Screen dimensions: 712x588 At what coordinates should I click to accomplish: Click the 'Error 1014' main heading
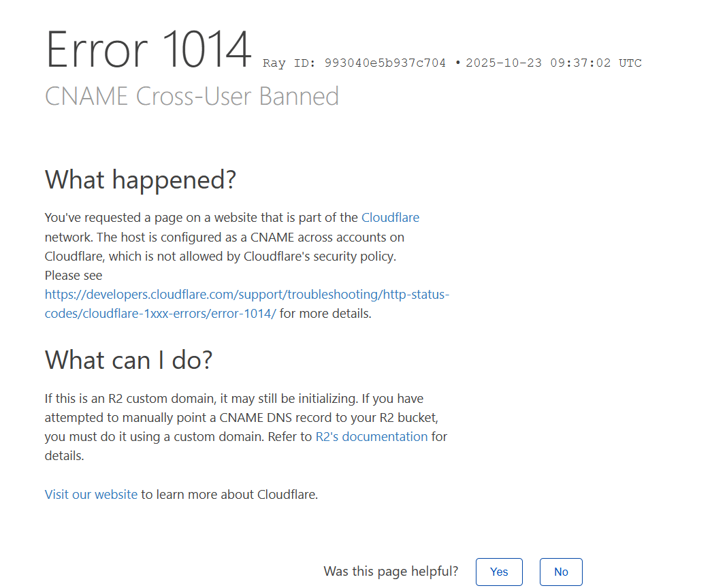tap(148, 50)
